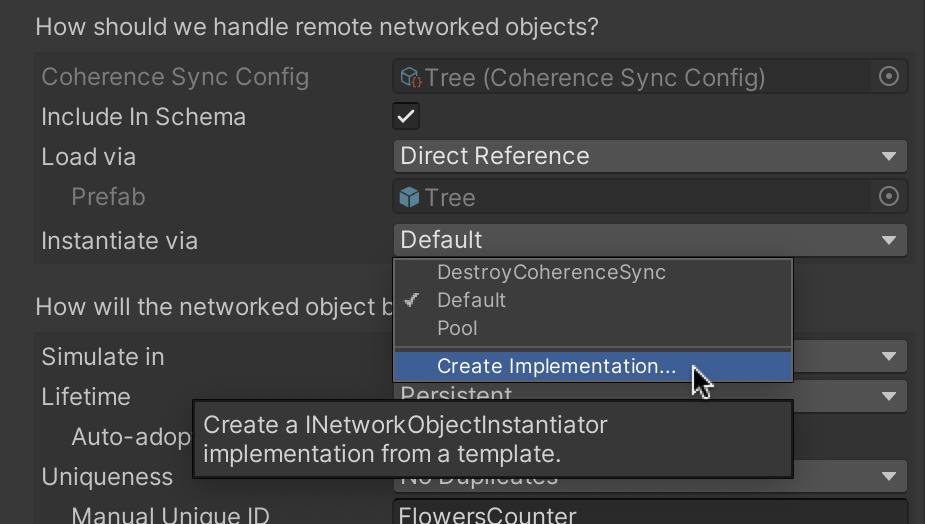Uncheck the Include In Schema checkbox
This screenshot has height=524, width=925.
point(406,117)
